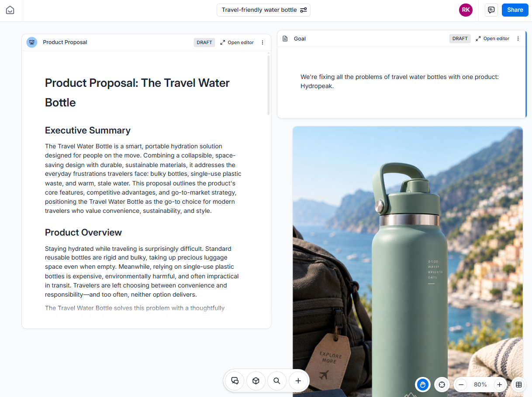
Task: Click the grid layout icon
Action: point(518,384)
